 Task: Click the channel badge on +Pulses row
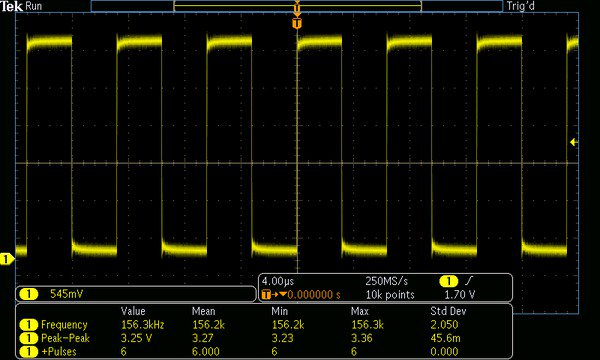(29, 352)
